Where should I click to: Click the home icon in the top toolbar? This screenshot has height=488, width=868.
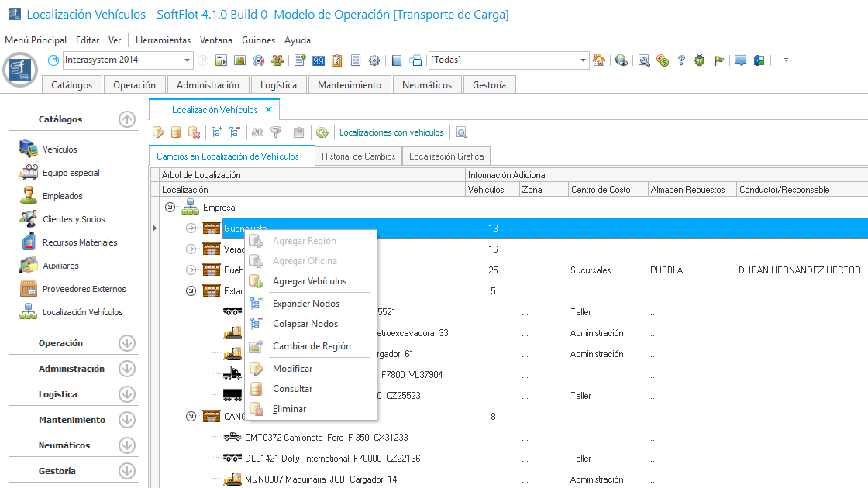(599, 60)
